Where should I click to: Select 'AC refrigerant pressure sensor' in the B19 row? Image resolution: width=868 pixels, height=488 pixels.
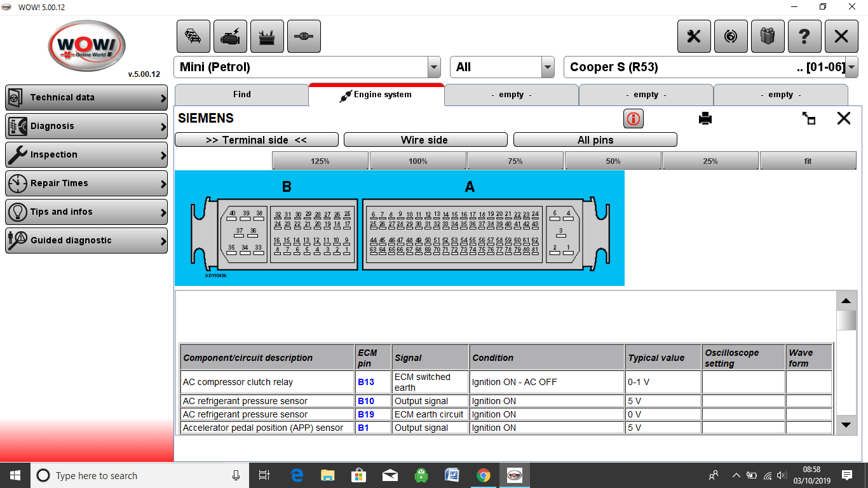268,415
